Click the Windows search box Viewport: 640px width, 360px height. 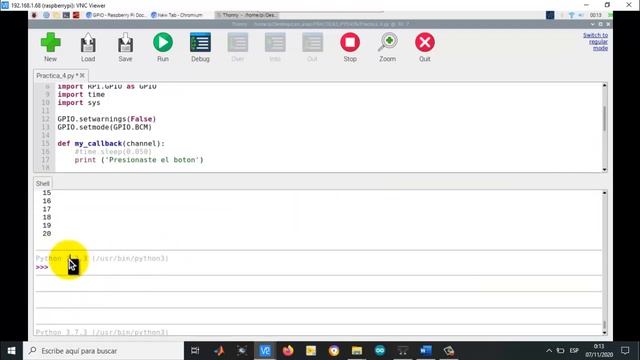point(103,351)
